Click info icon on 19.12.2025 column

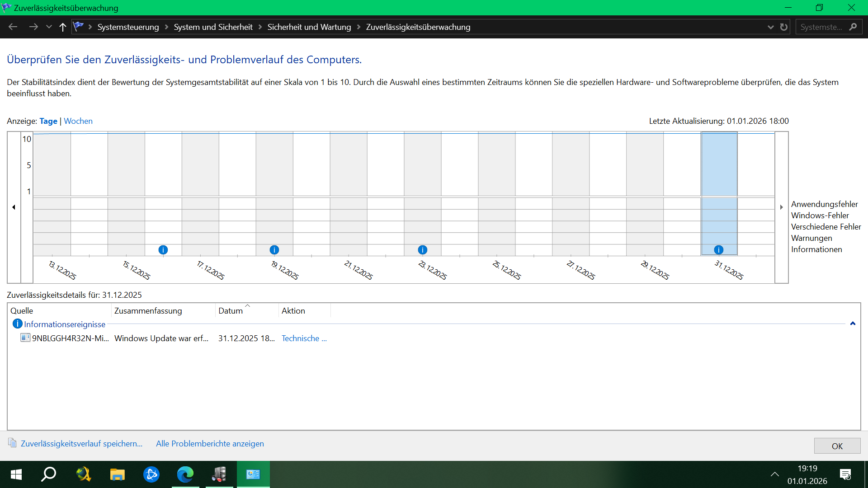click(274, 250)
